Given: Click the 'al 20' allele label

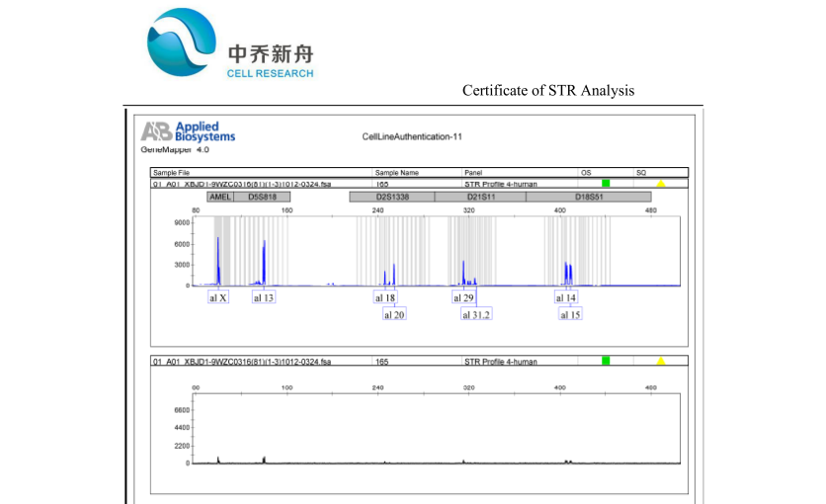Looking at the screenshot, I should click(x=394, y=314).
